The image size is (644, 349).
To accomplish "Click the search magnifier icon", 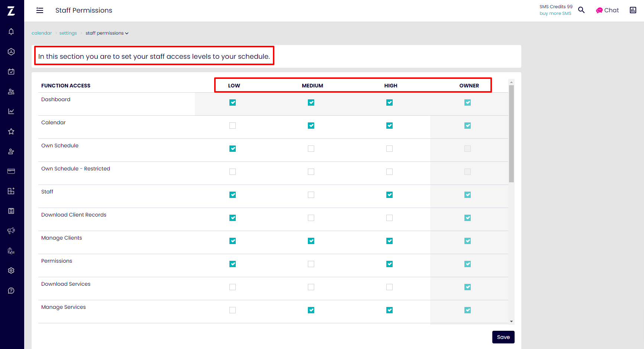I will pos(582,10).
